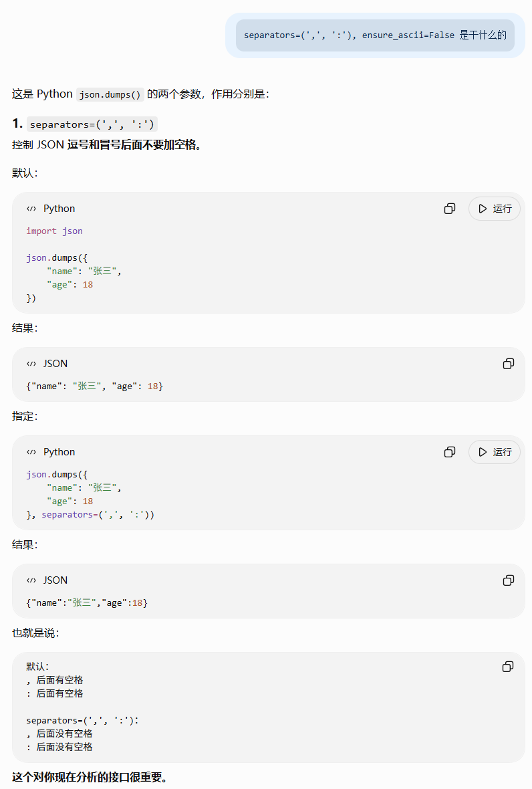Click the code icon of the compact JSON block
The height and width of the screenshot is (789, 532).
tap(31, 580)
